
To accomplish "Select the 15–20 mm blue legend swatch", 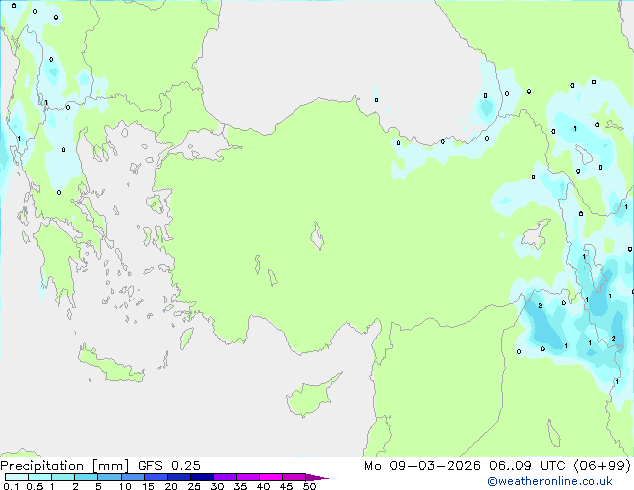I will point(155,477).
